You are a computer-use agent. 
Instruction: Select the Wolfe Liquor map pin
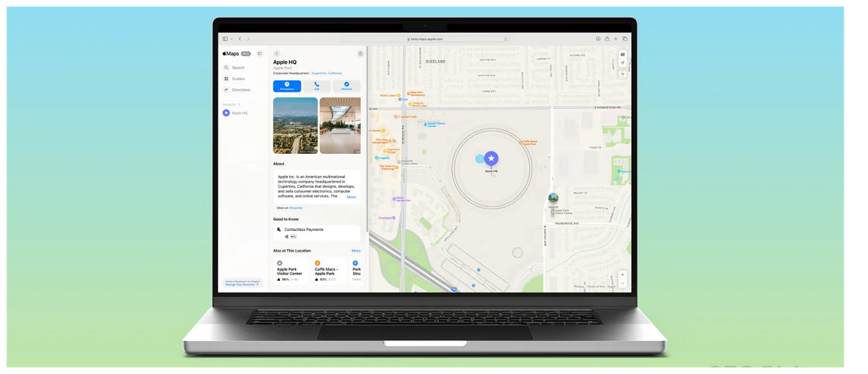point(400,95)
